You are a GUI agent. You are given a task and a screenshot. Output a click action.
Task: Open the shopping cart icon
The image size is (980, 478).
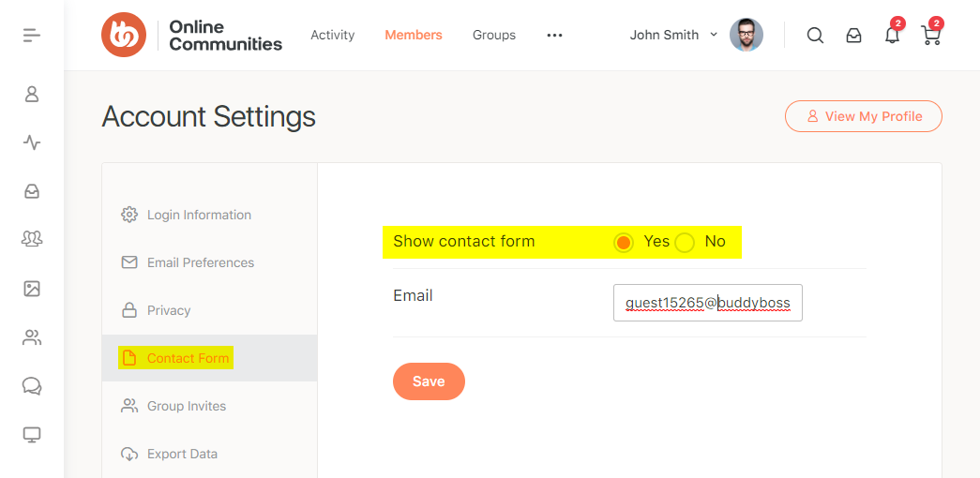coord(930,36)
